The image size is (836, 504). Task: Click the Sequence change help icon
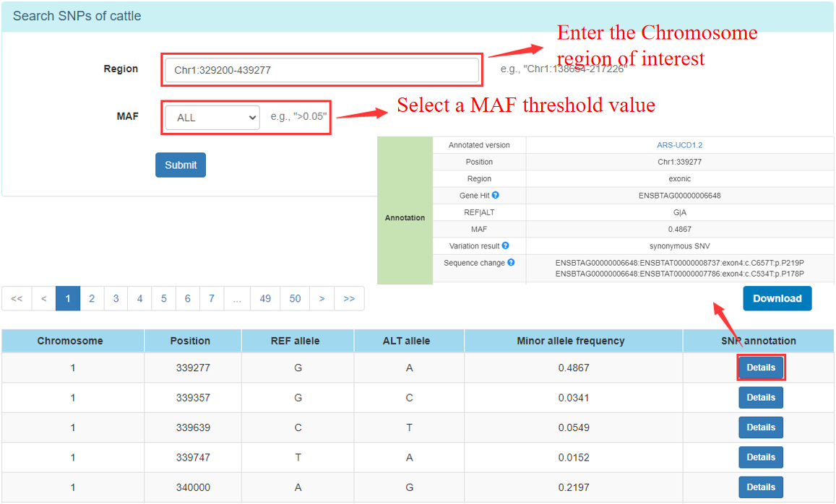511,263
